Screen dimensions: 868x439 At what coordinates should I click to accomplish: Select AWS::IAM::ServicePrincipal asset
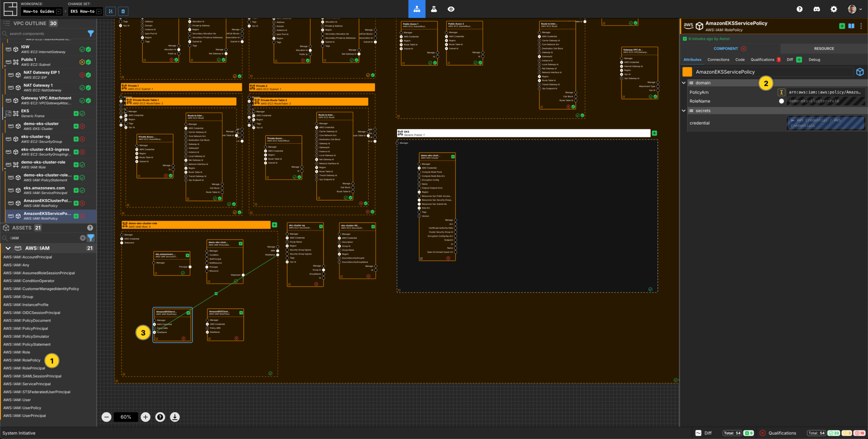click(27, 384)
